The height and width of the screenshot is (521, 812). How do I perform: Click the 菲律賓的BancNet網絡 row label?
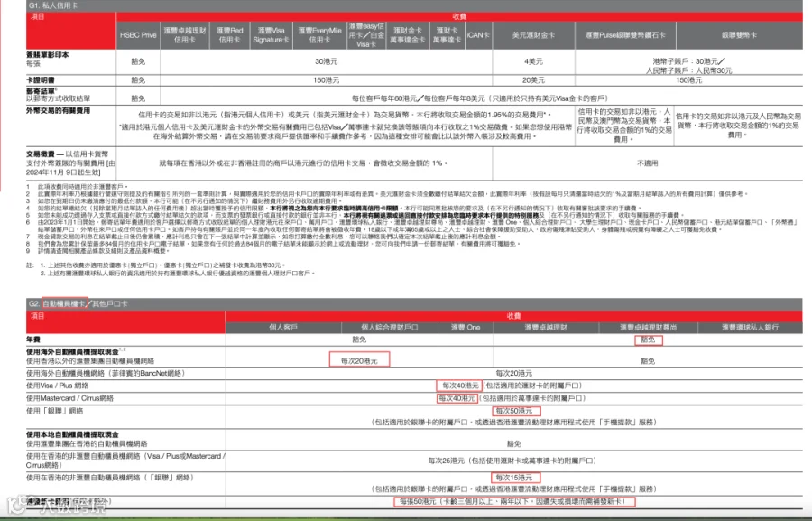(106, 373)
